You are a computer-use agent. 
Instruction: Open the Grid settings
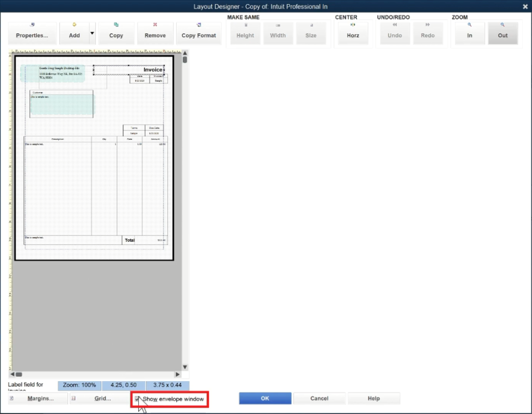102,398
